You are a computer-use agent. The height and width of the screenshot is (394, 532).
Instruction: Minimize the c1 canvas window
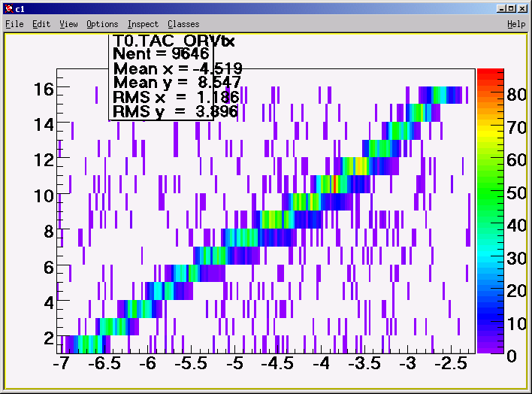(501, 8)
